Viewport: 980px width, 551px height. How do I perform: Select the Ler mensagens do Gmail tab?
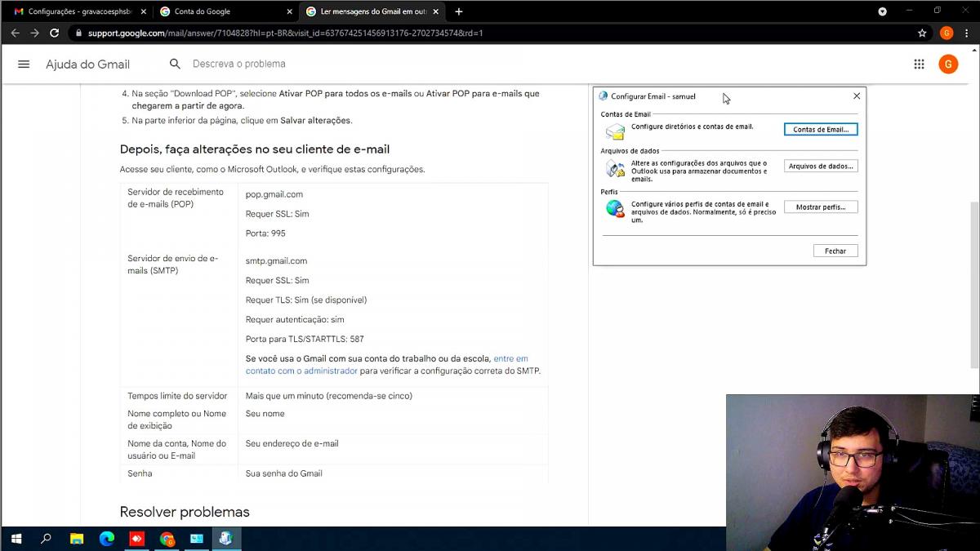point(373,11)
